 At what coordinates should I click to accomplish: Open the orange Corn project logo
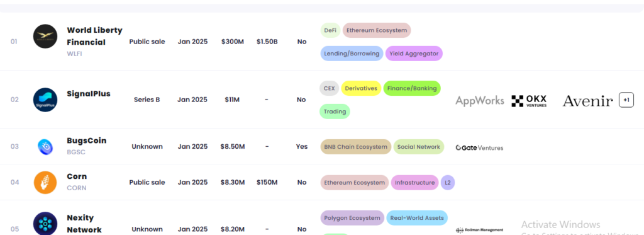pos(45,182)
